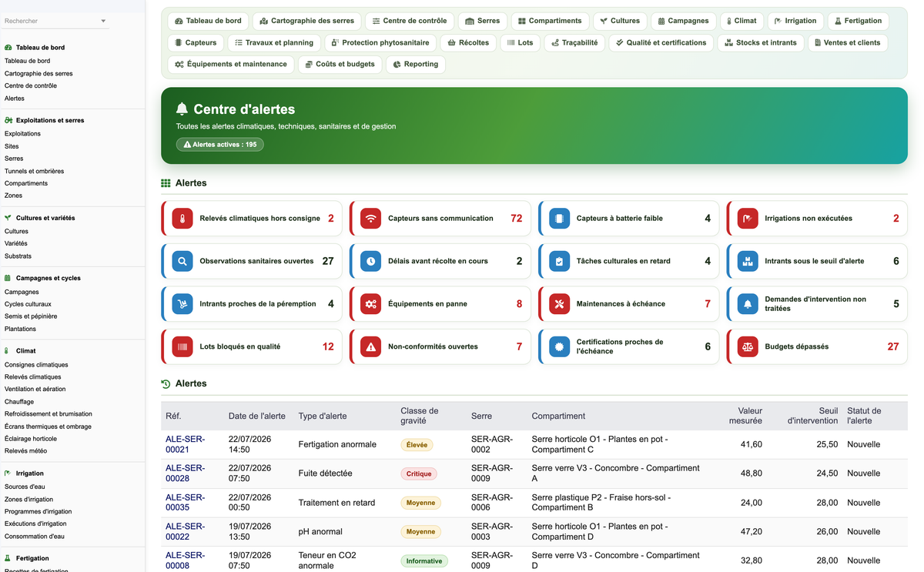Click the tools icon on Maintenances à échéance card
The image size is (924, 572).
[x=559, y=304]
